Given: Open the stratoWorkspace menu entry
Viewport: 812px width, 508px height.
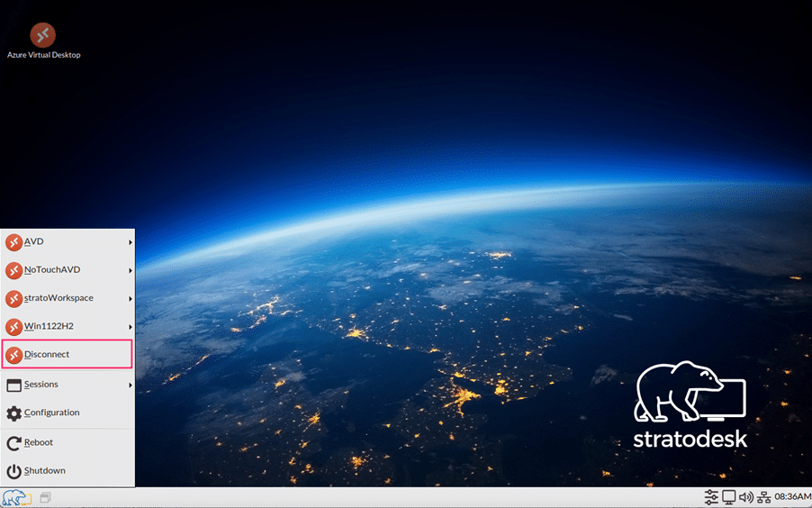Looking at the screenshot, I should pyautogui.click(x=68, y=298).
